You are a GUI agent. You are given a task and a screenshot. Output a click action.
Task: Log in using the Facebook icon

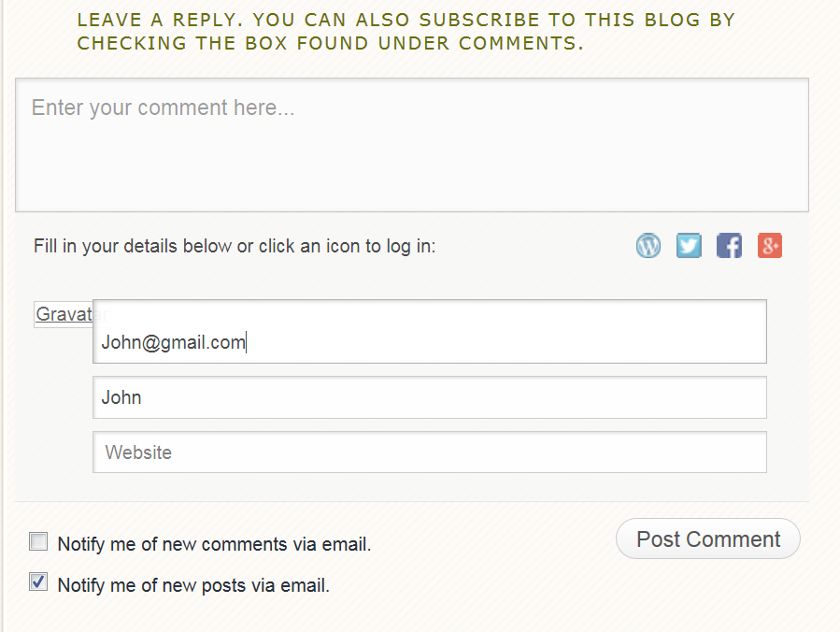pyautogui.click(x=729, y=246)
